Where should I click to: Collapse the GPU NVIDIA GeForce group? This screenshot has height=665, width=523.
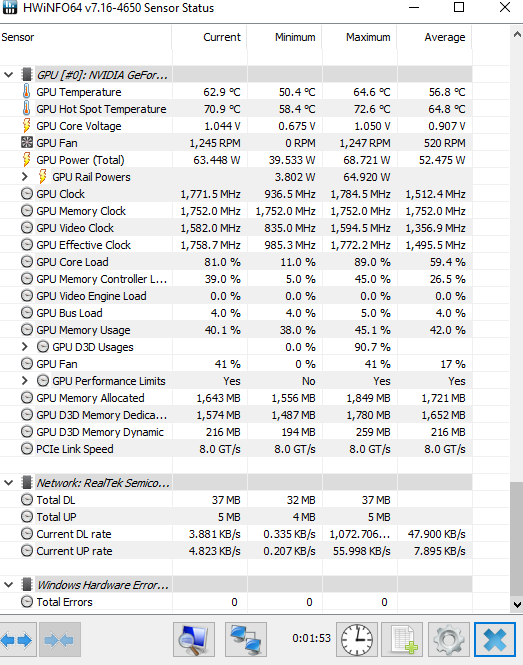8,75
